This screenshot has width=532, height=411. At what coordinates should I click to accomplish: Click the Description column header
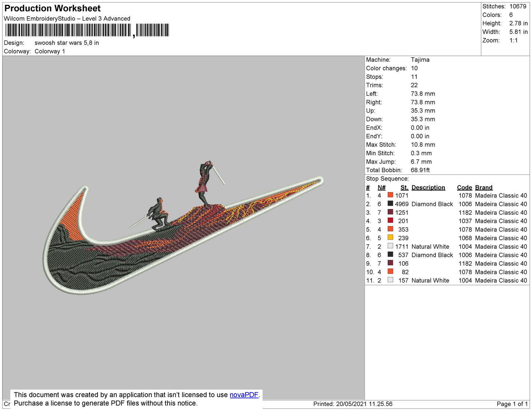tap(428, 187)
